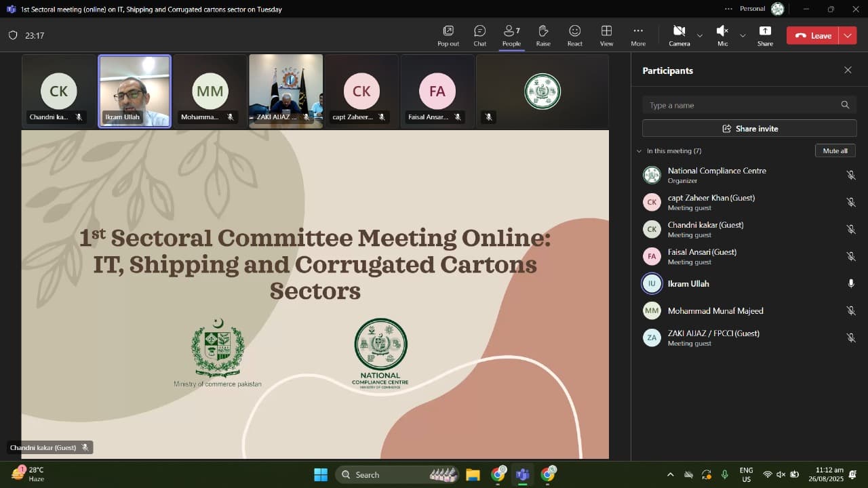Click Share invite
Screen dimensions: 868x488
tap(749, 128)
